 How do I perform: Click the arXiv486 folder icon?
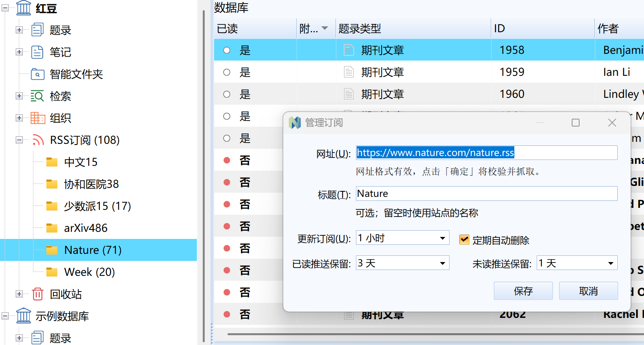pyautogui.click(x=52, y=228)
